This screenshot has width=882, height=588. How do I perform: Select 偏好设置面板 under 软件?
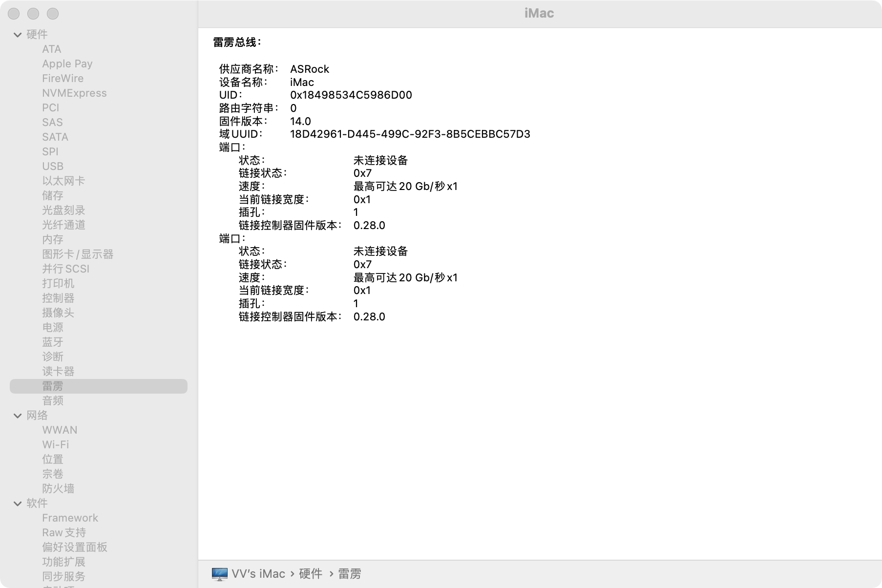click(75, 547)
